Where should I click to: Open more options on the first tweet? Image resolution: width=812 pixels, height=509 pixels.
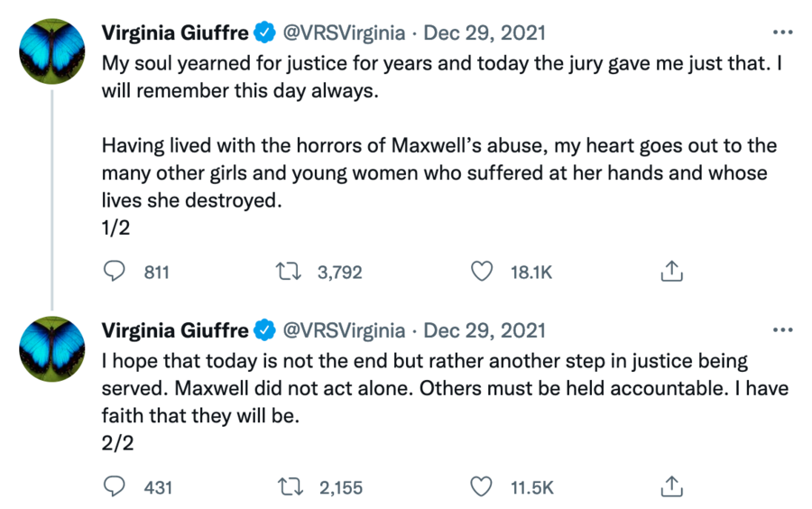(x=782, y=33)
